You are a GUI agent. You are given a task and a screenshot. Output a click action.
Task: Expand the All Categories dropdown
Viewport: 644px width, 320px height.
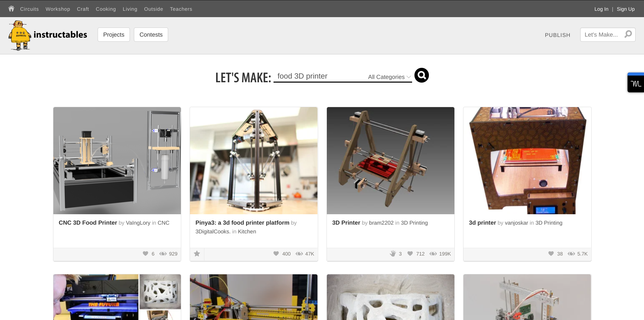pyautogui.click(x=389, y=77)
